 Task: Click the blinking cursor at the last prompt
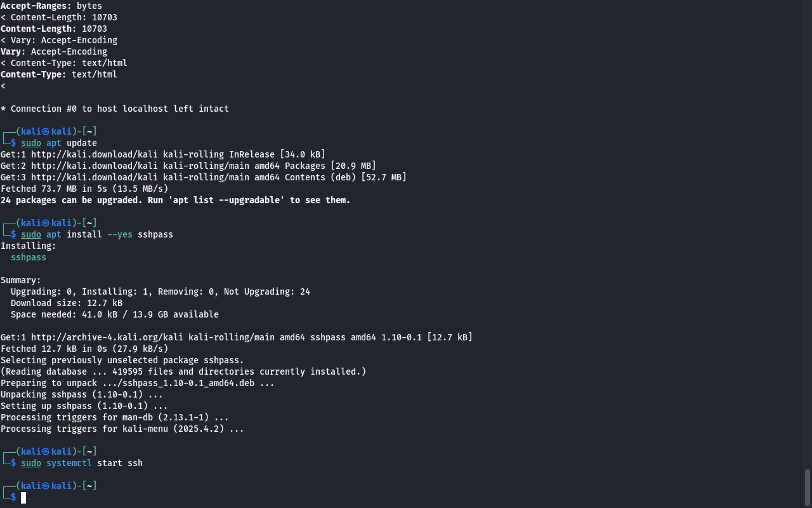point(23,498)
